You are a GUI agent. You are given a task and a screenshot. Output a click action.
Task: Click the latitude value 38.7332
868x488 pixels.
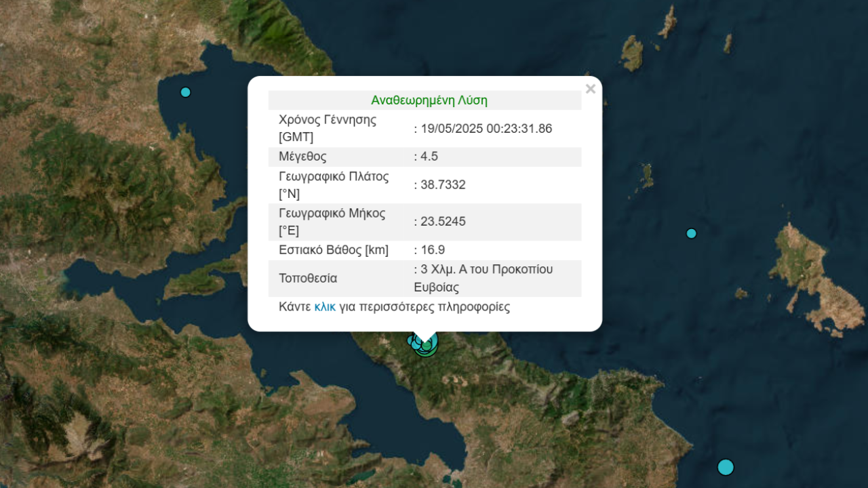click(x=442, y=185)
